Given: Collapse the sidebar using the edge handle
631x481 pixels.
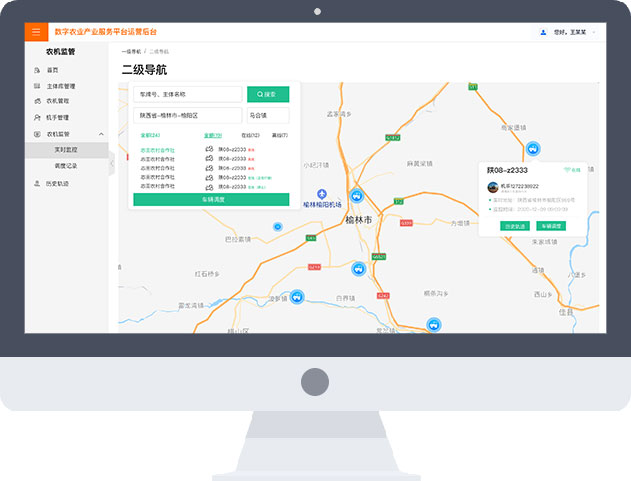Looking at the screenshot, I should [111, 166].
